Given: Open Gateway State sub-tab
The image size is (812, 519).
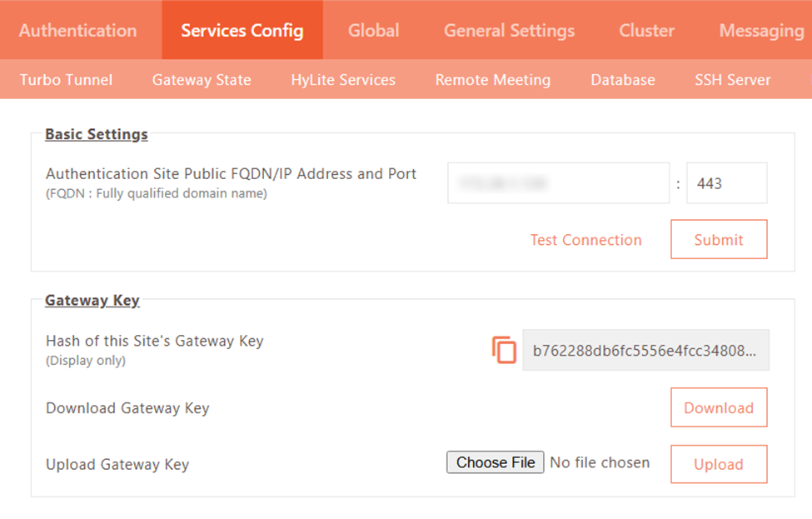Looking at the screenshot, I should [x=202, y=80].
